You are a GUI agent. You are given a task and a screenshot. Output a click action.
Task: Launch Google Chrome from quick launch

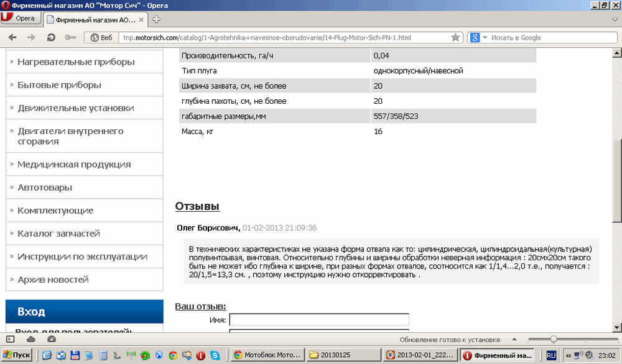click(173, 355)
